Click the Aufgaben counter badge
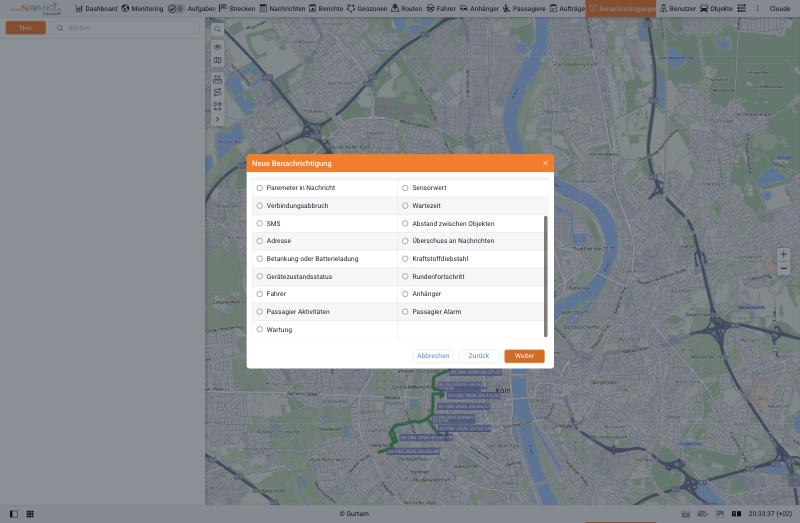 coord(176,9)
